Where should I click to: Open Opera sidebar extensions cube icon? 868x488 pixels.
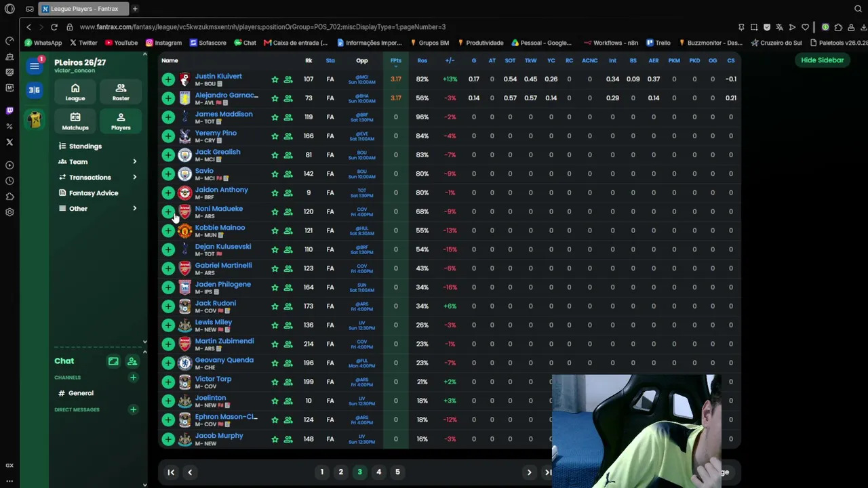tap(9, 197)
